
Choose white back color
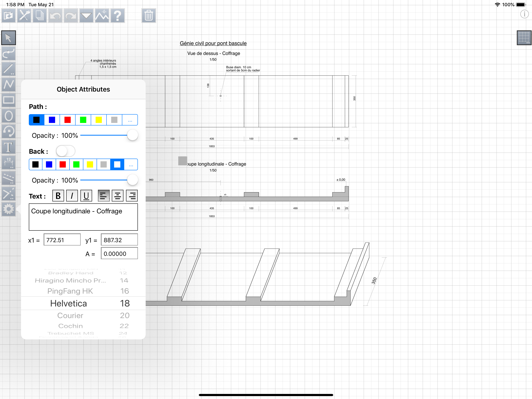[x=117, y=165]
